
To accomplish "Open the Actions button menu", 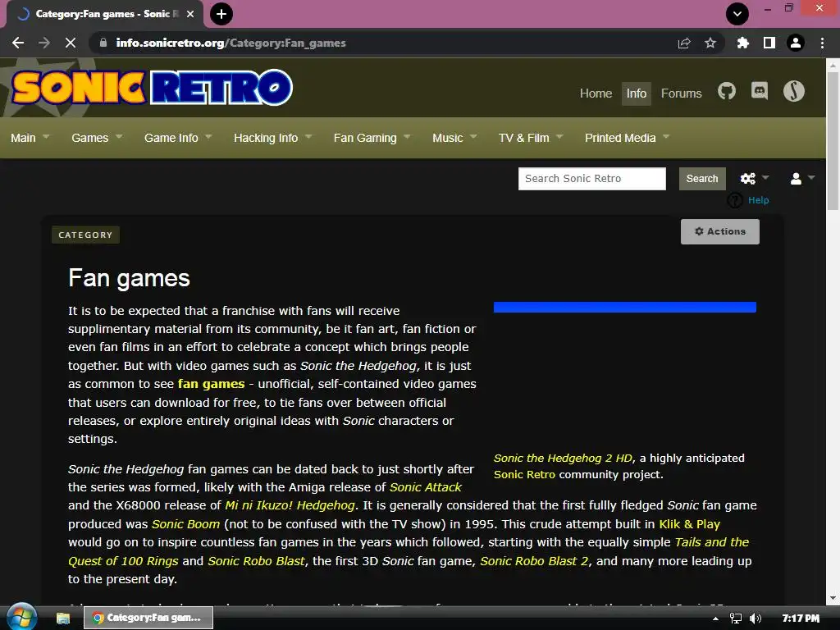I will 719,231.
